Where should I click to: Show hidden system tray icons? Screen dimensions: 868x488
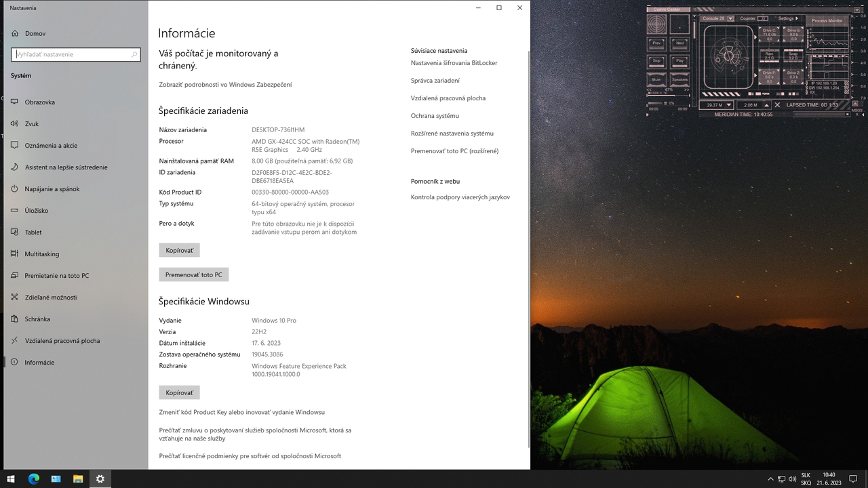pyautogui.click(x=770, y=479)
